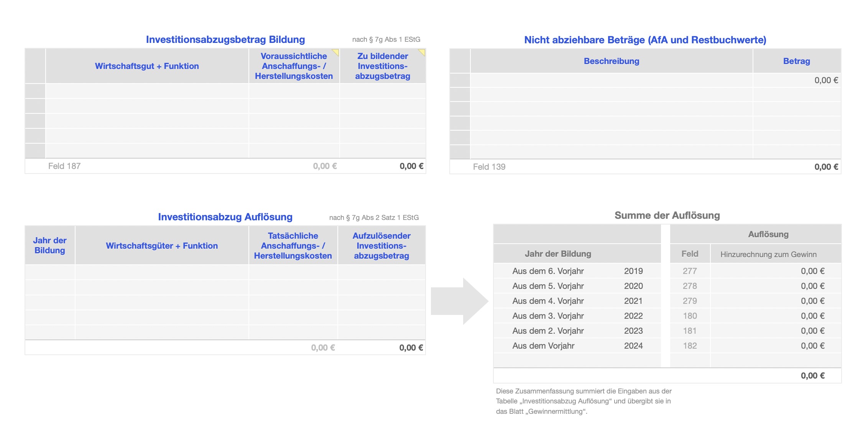Select first empty Wirtschaftsgut + Funktion cell
Image resolution: width=868 pixels, height=436 pixels.
pos(147,91)
